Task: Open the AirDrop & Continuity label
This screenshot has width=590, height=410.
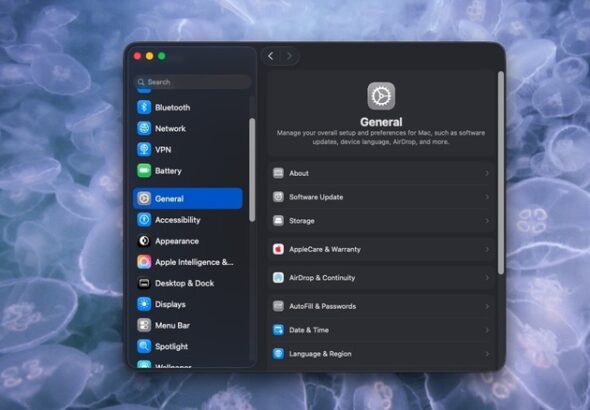Action: [x=322, y=278]
